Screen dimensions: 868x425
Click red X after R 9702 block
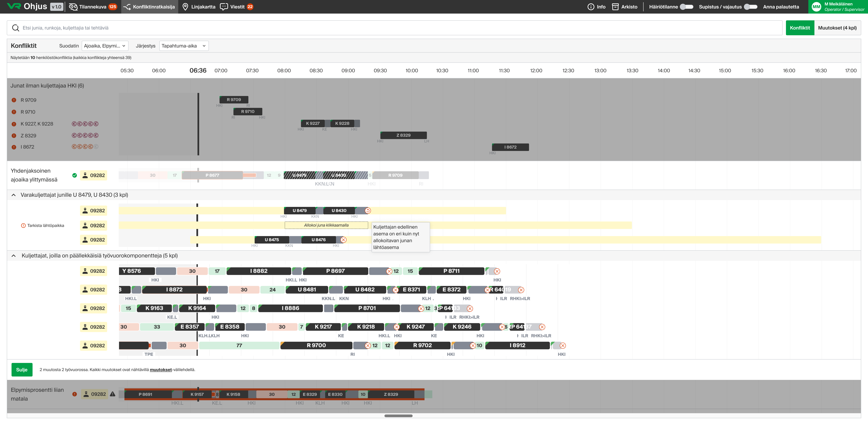click(473, 345)
